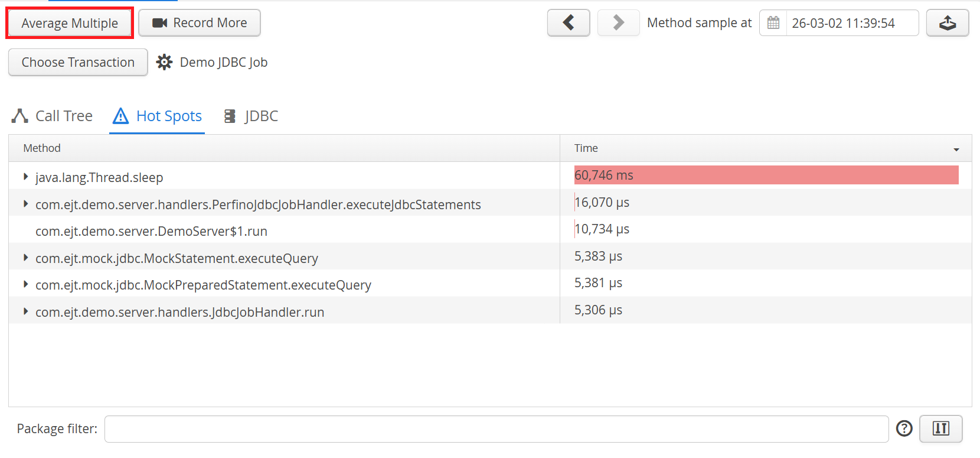Select the Hot Spots tab
The height and width of the screenshot is (458, 980).
pos(158,116)
